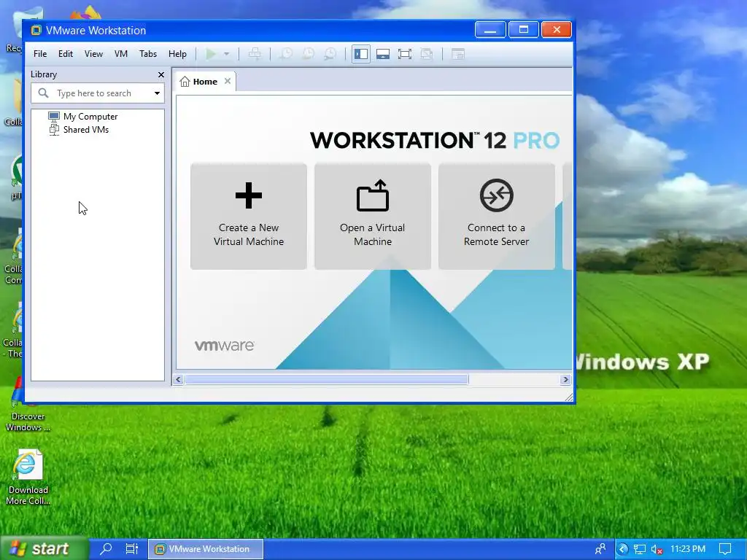Toggle the Library sidebar view button

361,54
